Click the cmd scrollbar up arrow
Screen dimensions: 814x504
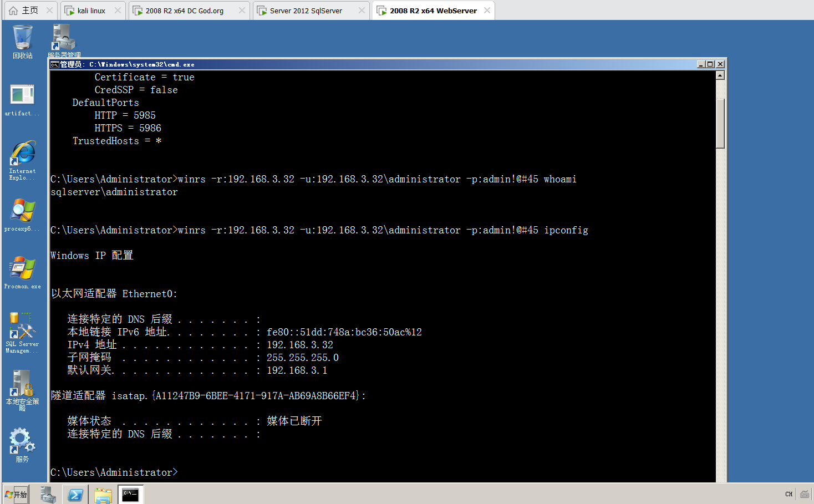pos(720,75)
